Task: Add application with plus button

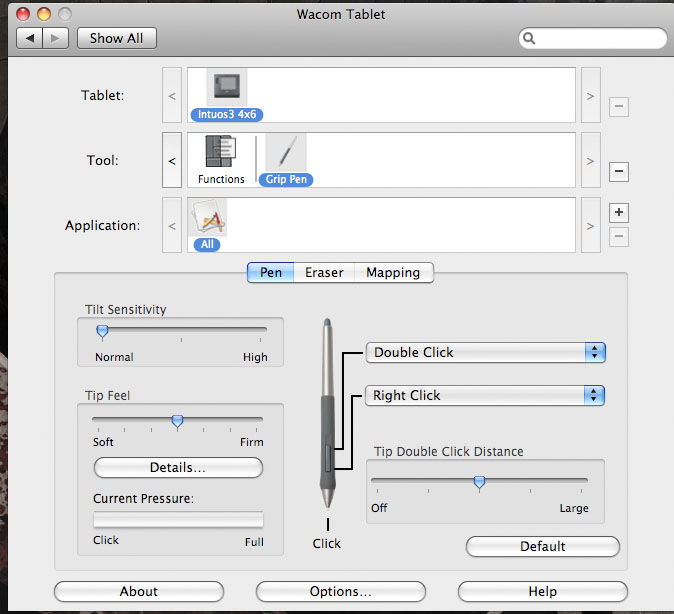Action: point(619,212)
